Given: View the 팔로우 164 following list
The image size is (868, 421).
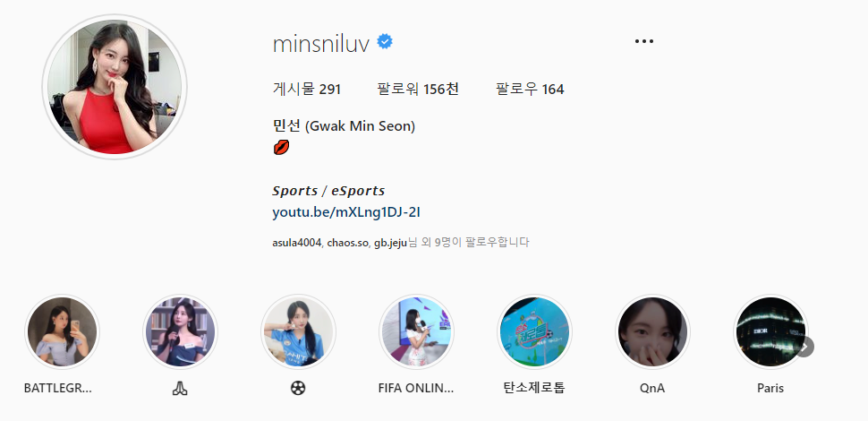Looking at the screenshot, I should [x=530, y=89].
